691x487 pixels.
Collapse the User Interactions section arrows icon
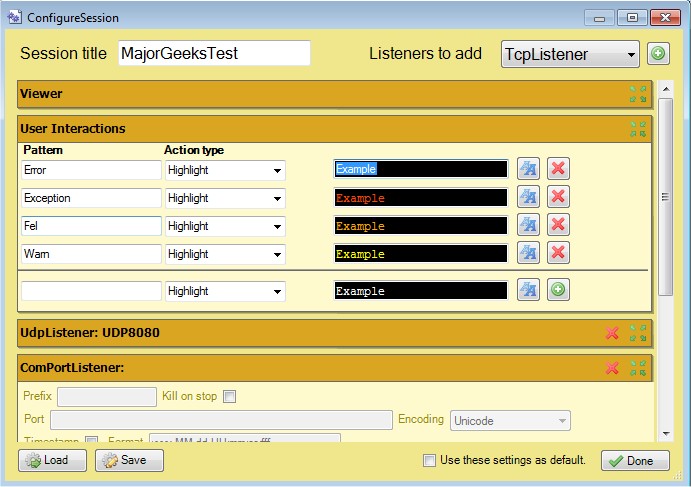[638, 129]
